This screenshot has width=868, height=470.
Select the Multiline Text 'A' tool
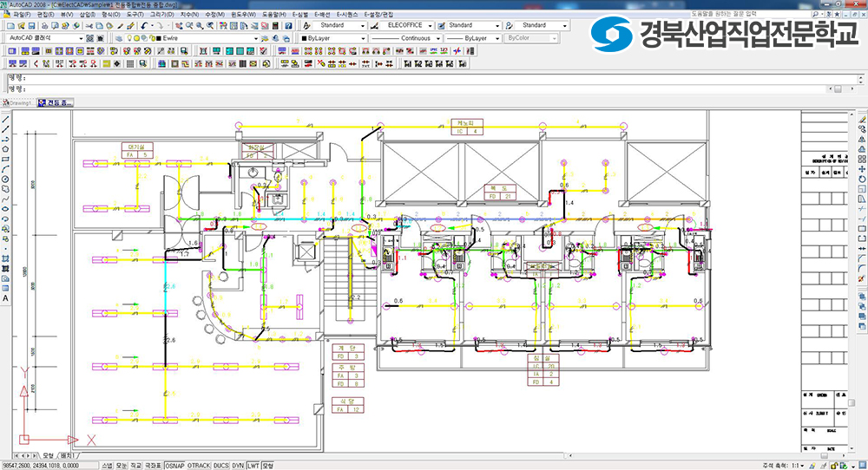click(x=5, y=298)
